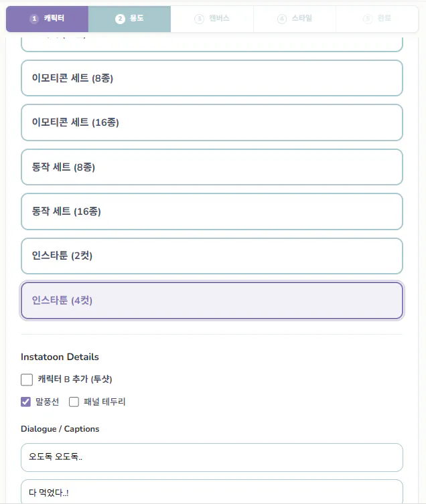This screenshot has height=504, width=426.
Task: Click the number 5 badge beside 완료
Action: [367, 19]
